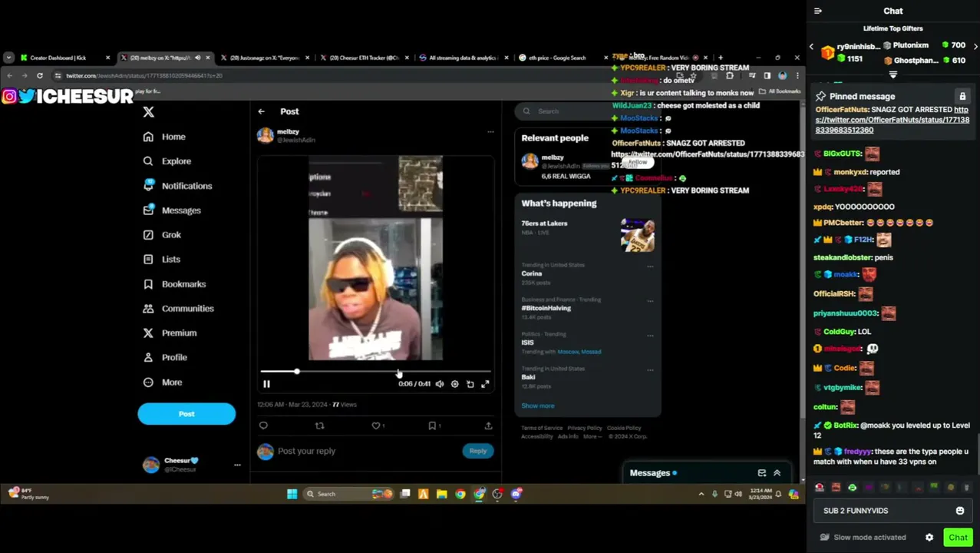Screen dimensions: 980x553
Task: Open the browser tab search dropdown
Action: click(x=8, y=58)
